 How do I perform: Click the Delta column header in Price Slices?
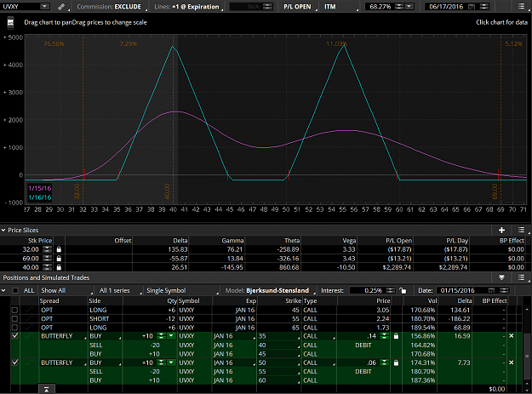tap(180, 241)
